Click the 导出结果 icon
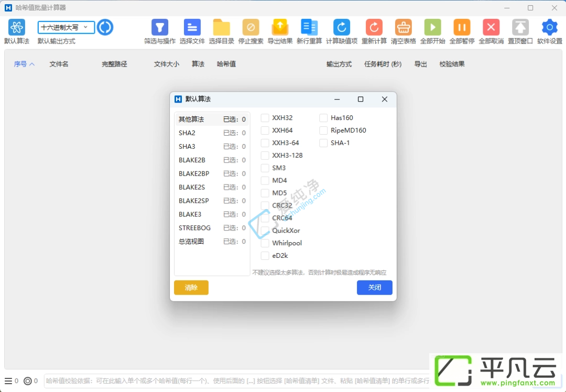The width and height of the screenshot is (566, 392). tap(280, 27)
